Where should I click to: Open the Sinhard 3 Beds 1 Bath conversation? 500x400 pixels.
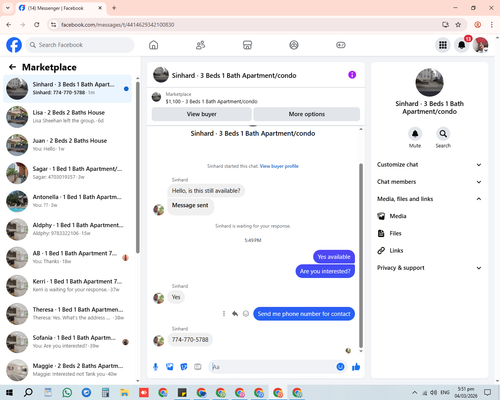67,89
